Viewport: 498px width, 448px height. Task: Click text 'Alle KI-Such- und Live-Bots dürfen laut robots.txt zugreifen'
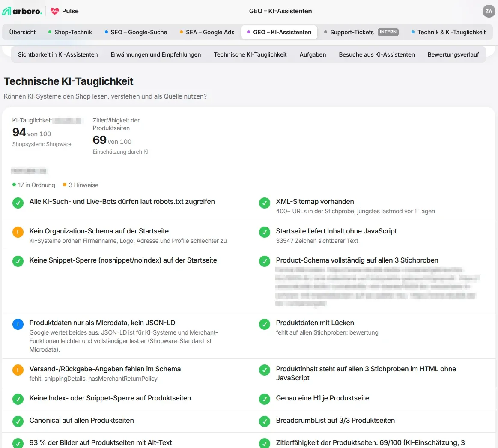pyautogui.click(x=122, y=201)
